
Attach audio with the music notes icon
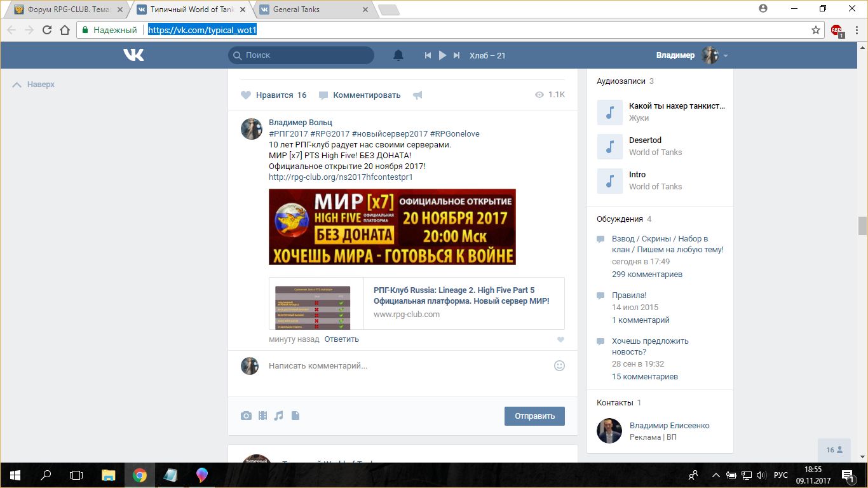(278, 416)
